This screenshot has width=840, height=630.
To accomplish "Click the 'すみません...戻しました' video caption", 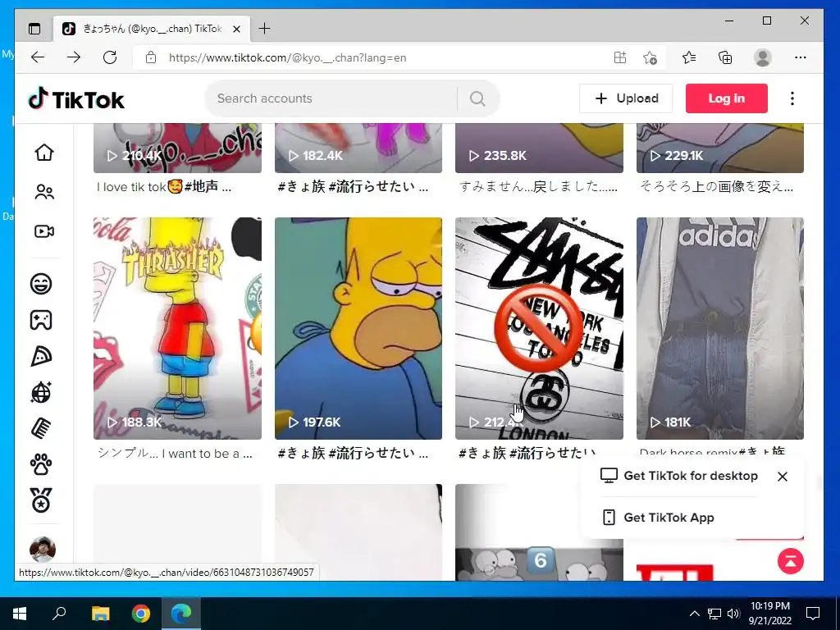I will pos(538,186).
